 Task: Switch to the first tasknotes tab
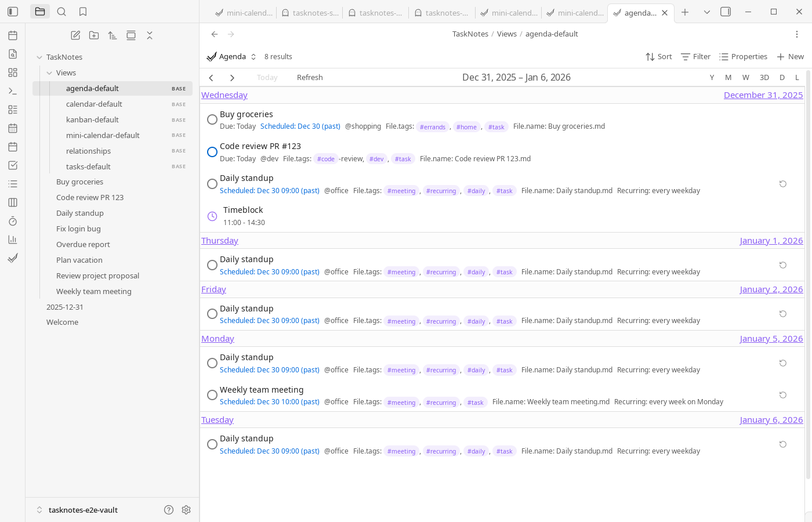310,12
